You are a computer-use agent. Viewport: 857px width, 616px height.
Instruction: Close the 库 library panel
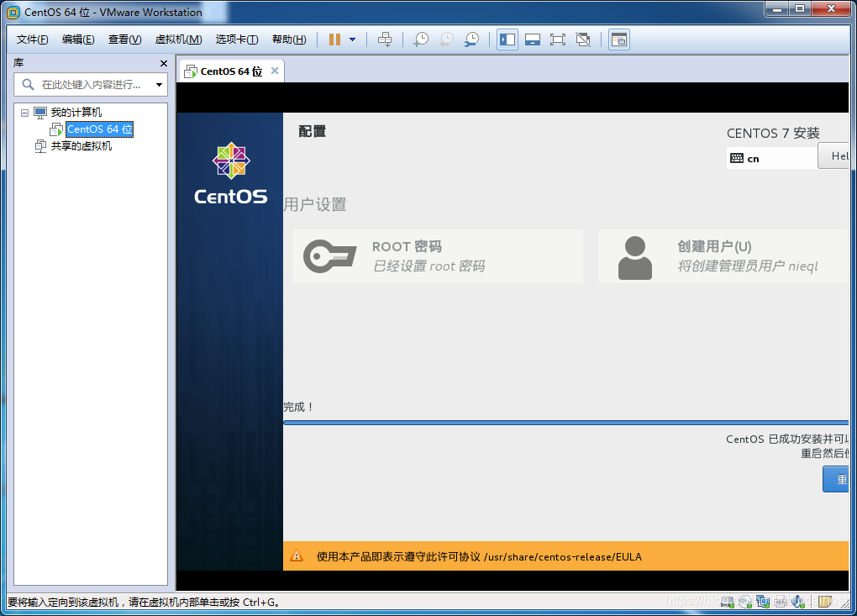(x=164, y=63)
